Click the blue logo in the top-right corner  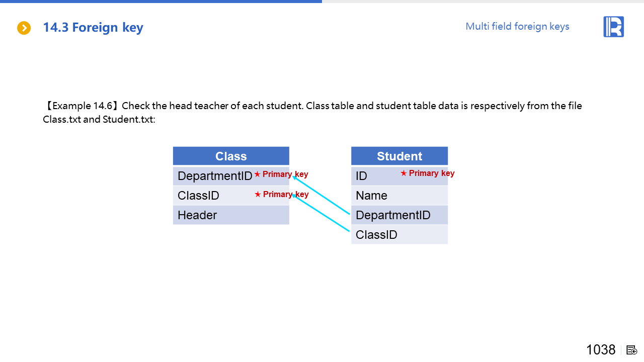(613, 27)
